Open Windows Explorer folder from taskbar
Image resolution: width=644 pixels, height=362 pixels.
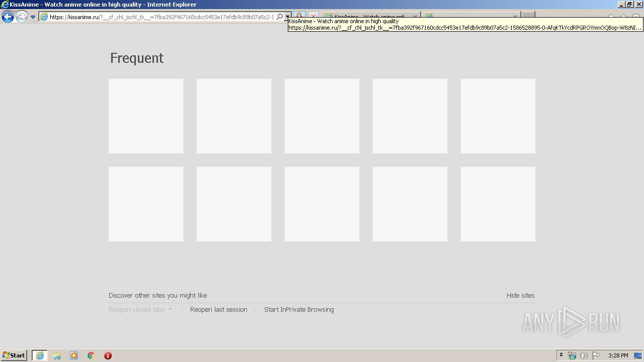click(x=57, y=355)
